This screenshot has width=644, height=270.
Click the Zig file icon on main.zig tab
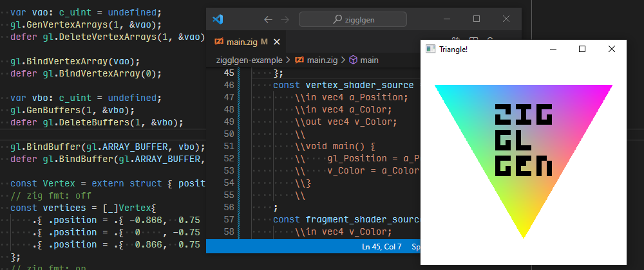(x=218, y=42)
